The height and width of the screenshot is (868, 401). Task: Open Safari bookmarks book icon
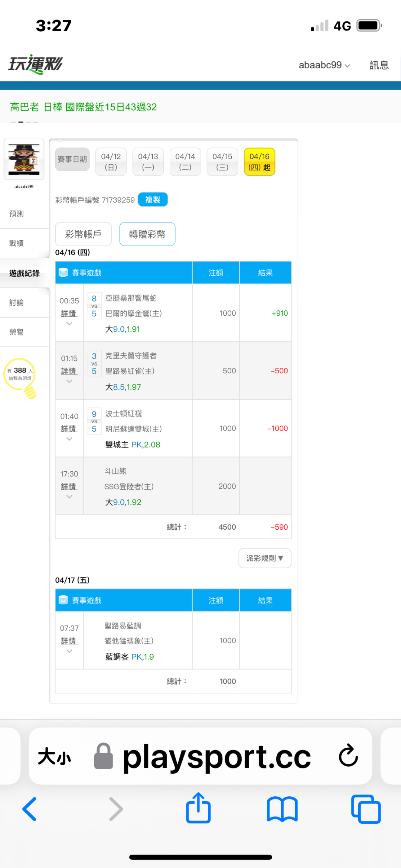point(282,809)
